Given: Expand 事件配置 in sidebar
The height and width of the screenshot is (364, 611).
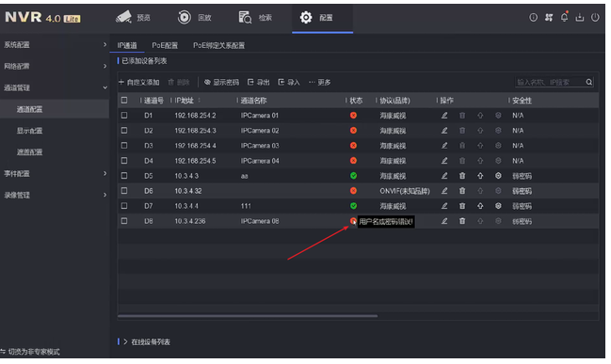Looking at the screenshot, I should tap(55, 174).
